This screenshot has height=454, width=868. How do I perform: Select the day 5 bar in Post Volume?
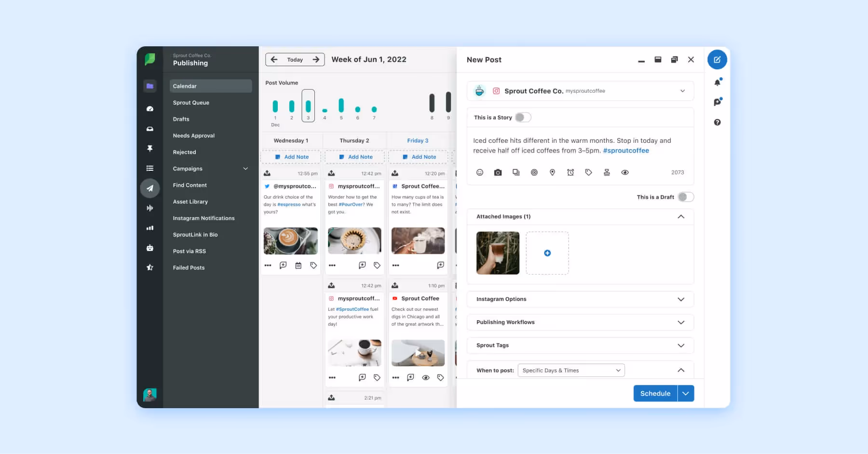click(341, 105)
